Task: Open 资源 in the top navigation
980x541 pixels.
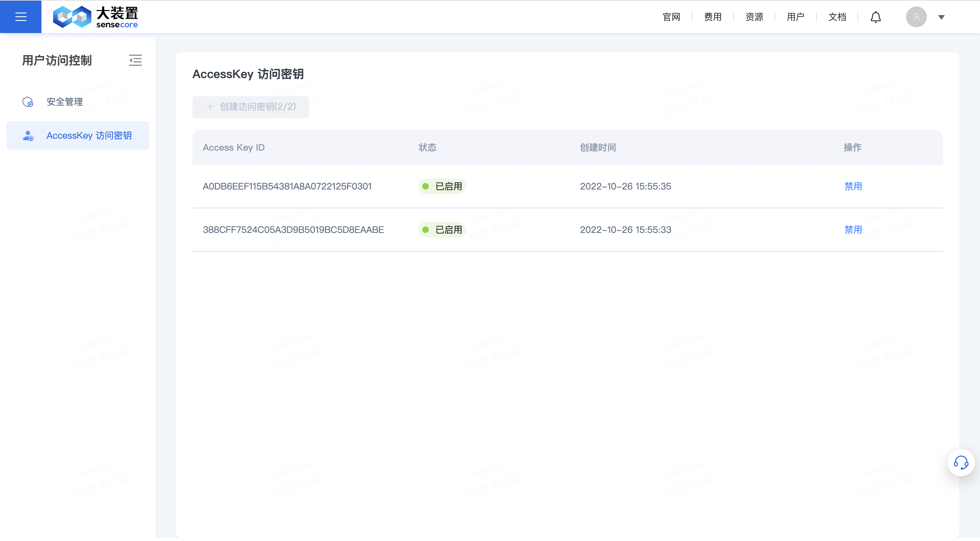Action: [754, 17]
